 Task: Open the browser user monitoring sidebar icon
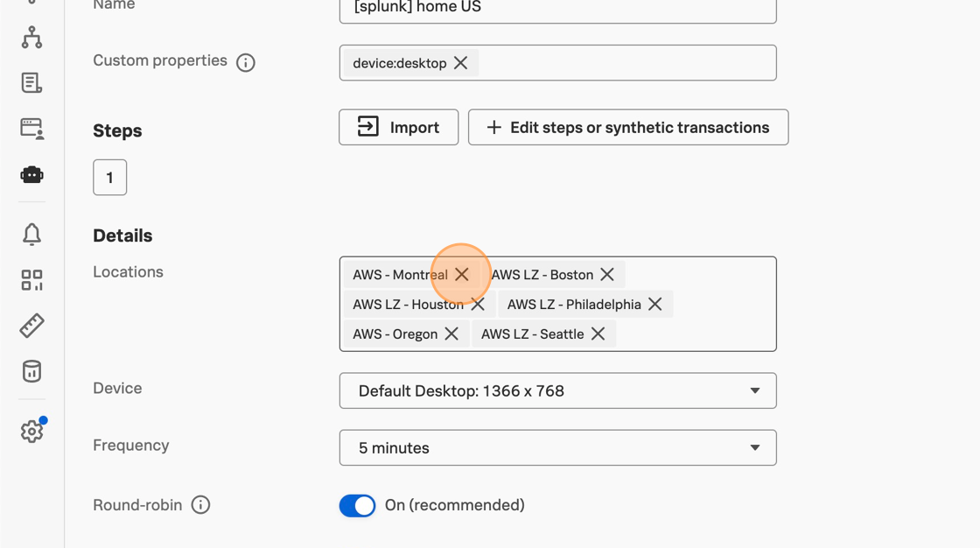pyautogui.click(x=31, y=129)
